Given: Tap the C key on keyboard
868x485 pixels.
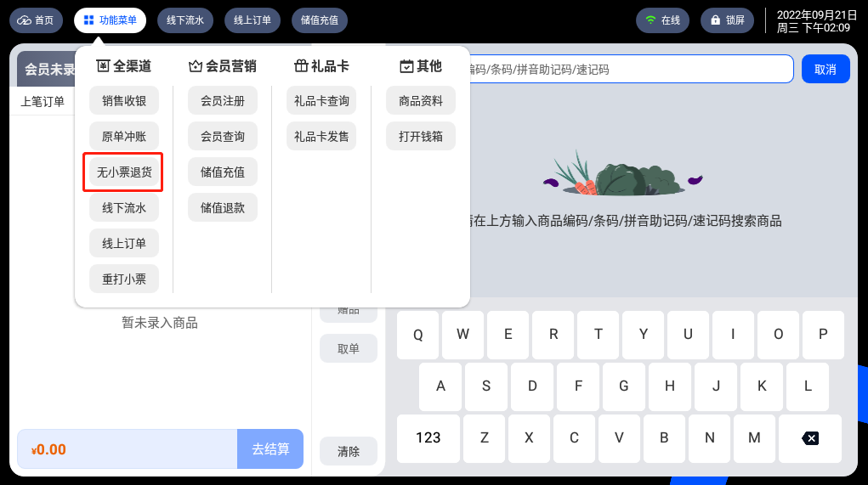Looking at the screenshot, I should point(574,438).
